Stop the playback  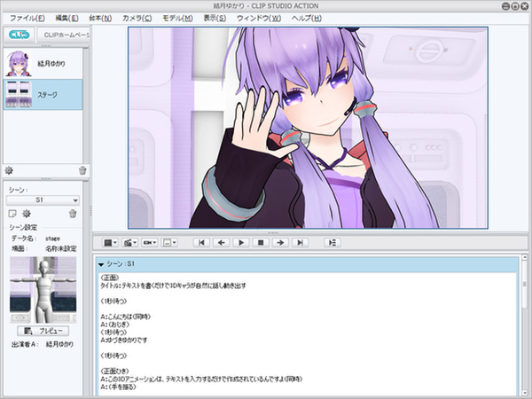261,243
